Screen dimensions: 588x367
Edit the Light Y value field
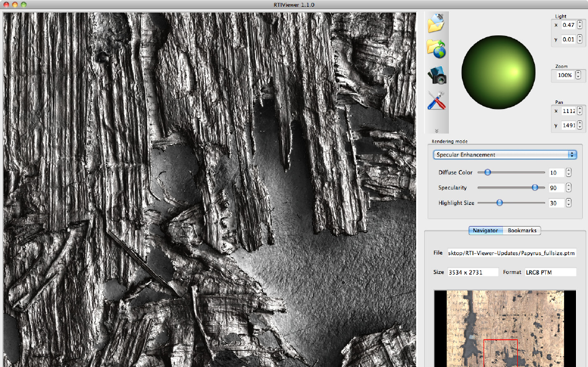[568, 39]
